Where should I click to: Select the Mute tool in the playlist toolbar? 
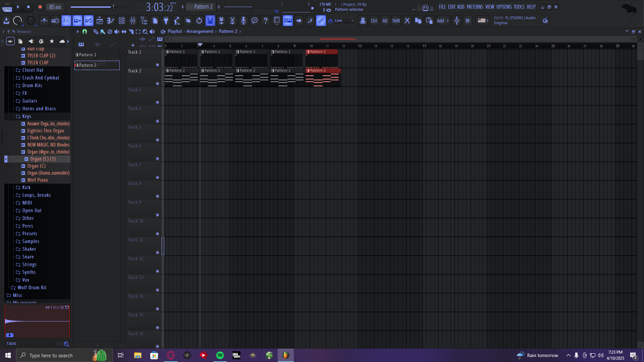tap(117, 32)
